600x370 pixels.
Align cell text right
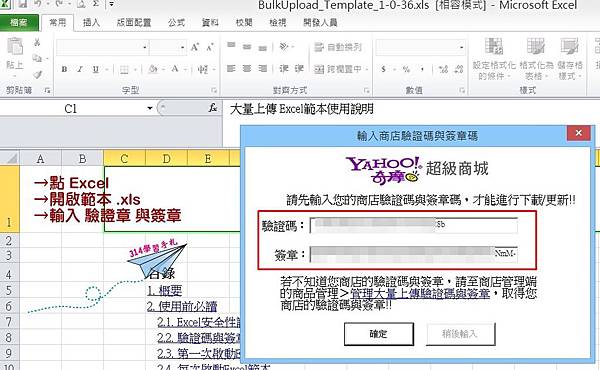262,68
